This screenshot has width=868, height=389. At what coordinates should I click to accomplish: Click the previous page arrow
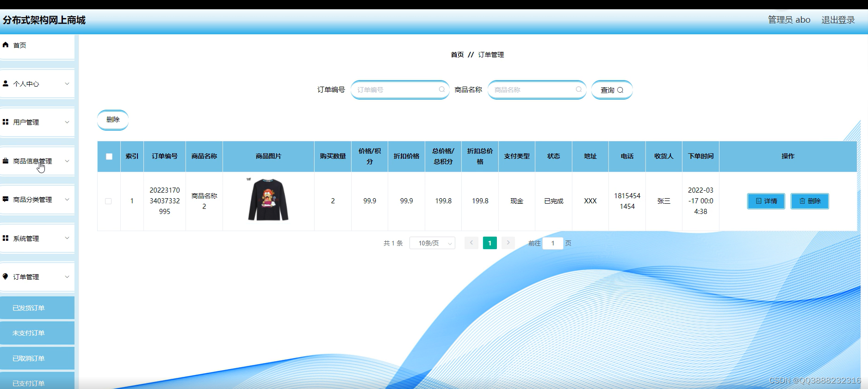pyautogui.click(x=471, y=243)
